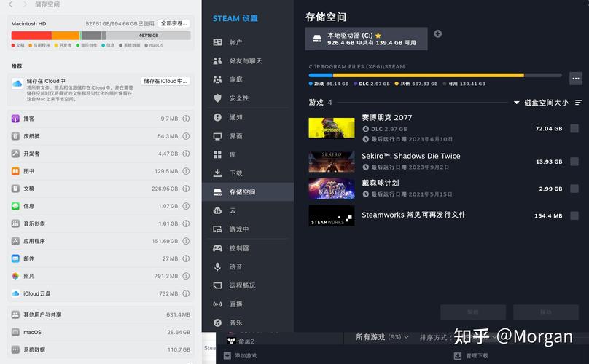The image size is (589, 364).
Task: Open 通知 notification settings
Action: tap(248, 117)
